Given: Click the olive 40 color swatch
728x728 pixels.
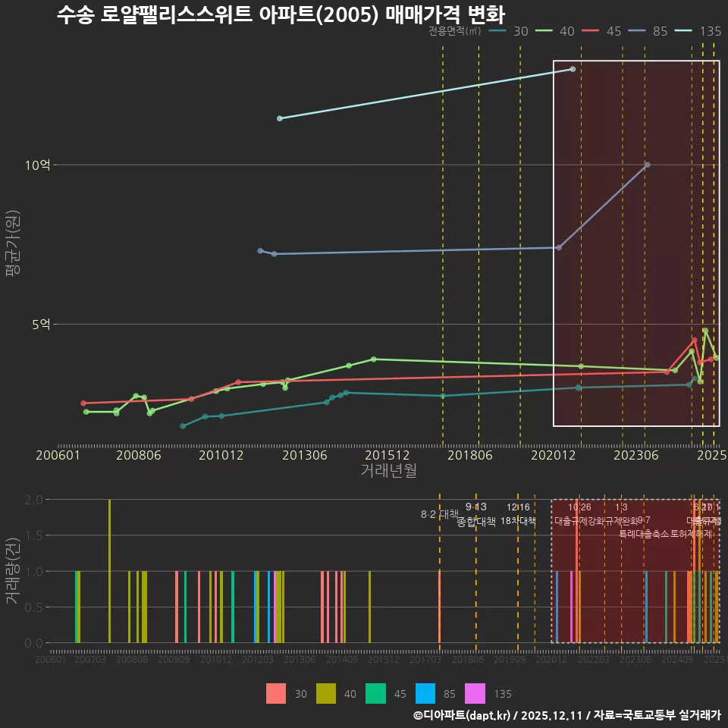Looking at the screenshot, I should [x=325, y=694].
